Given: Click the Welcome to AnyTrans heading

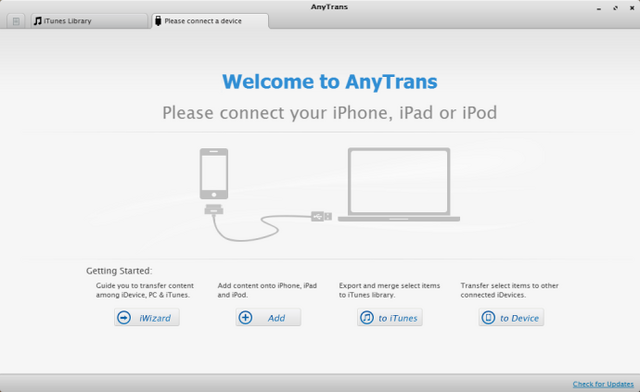Looking at the screenshot, I should pyautogui.click(x=330, y=82).
